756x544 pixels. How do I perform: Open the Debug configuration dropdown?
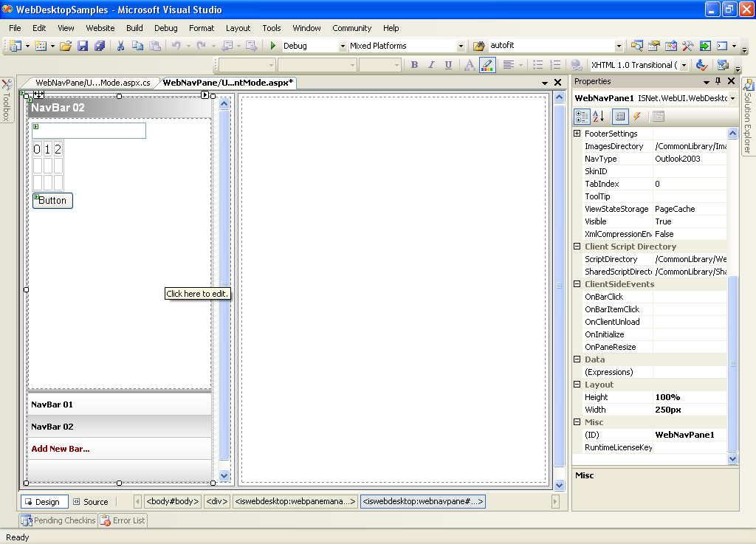[343, 46]
